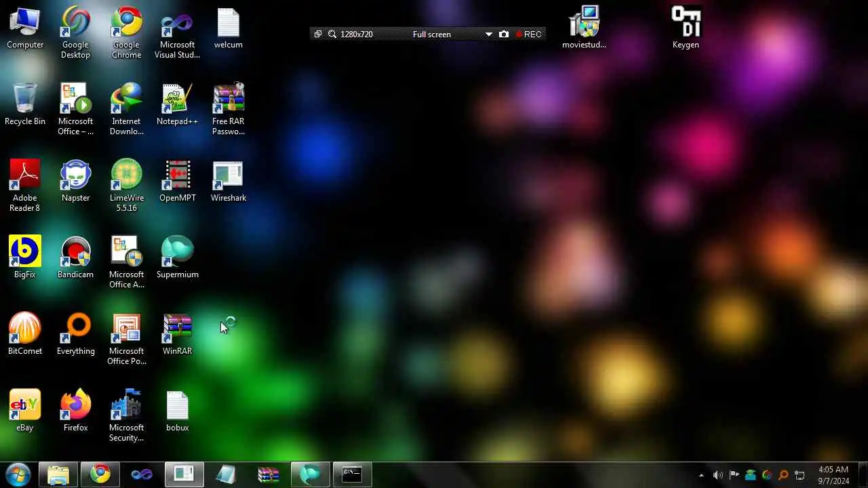This screenshot has height=488, width=868.
Task: Open the notepad-style taskbar icon
Action: 226,474
